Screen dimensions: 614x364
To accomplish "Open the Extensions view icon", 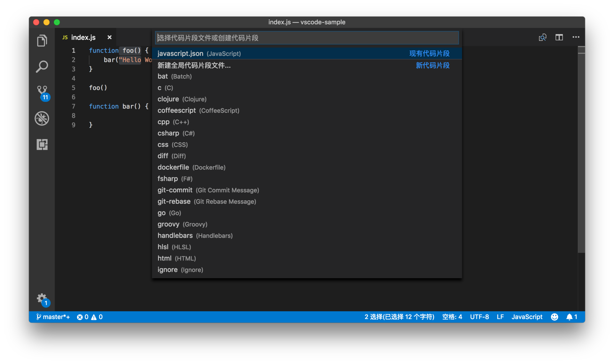I will (42, 144).
